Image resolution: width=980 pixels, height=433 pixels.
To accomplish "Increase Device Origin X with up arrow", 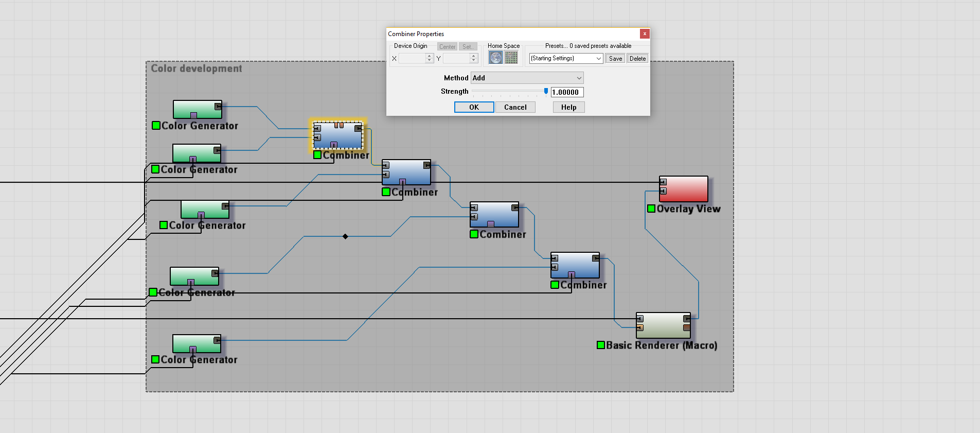I will tap(430, 56).
